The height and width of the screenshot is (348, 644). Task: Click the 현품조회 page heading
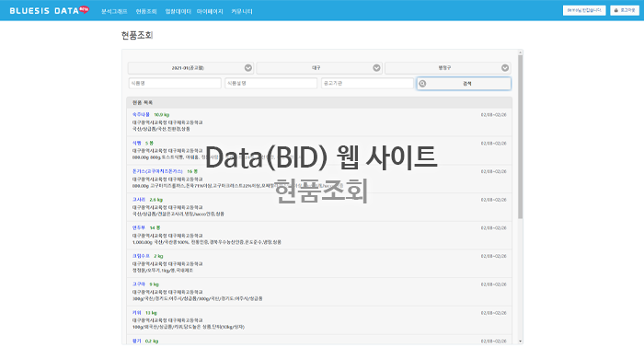tap(137, 35)
